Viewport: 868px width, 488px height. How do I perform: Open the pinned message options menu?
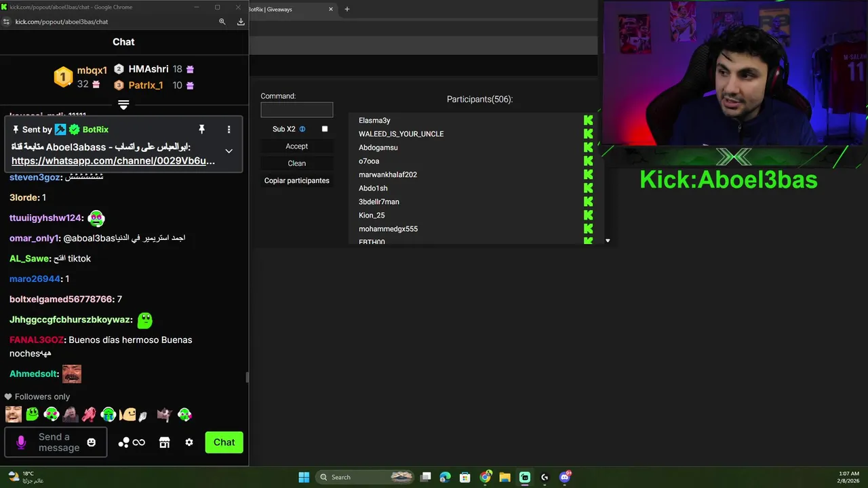[x=229, y=129]
